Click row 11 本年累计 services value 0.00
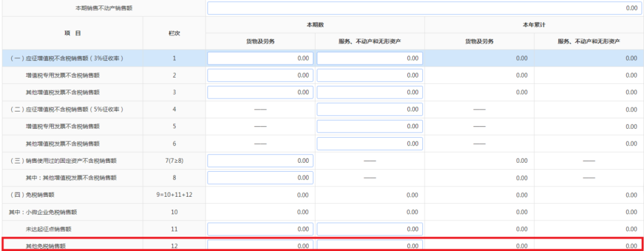This screenshot has height=251, width=644. pos(631,229)
